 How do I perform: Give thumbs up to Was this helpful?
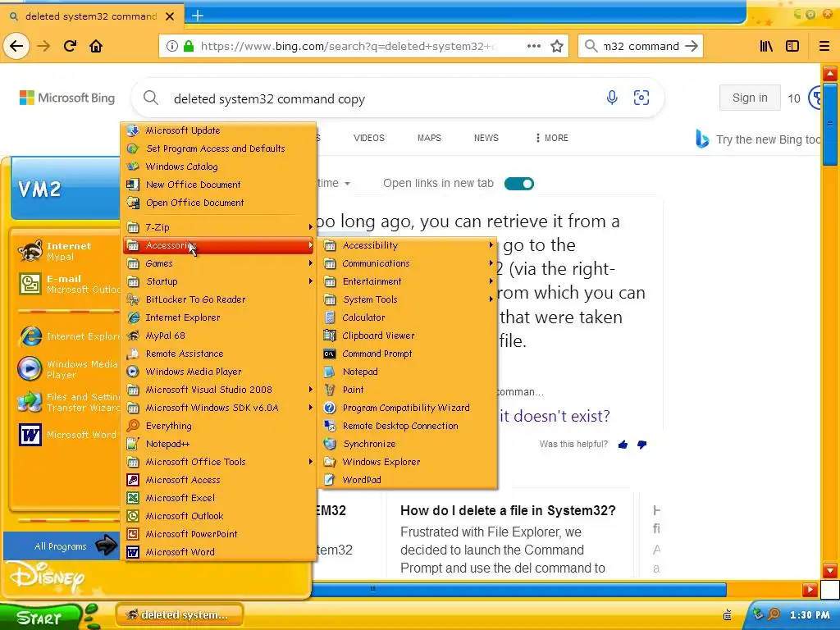point(623,445)
